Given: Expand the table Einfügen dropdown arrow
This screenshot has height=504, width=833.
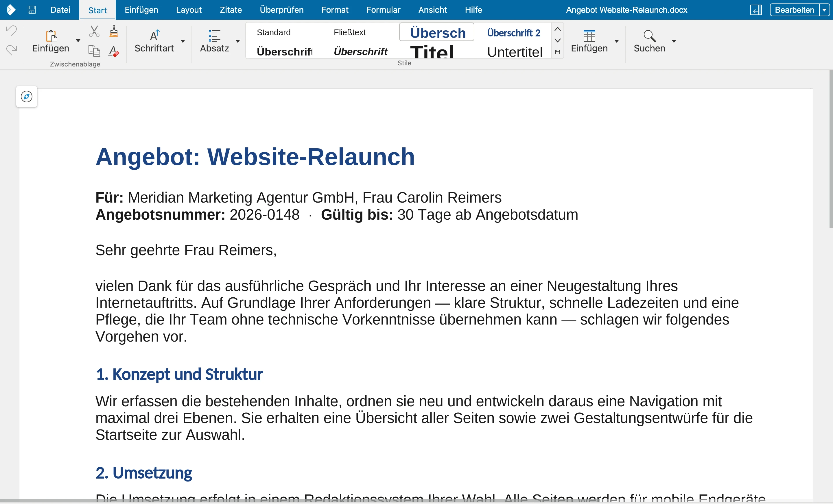Looking at the screenshot, I should (x=617, y=41).
